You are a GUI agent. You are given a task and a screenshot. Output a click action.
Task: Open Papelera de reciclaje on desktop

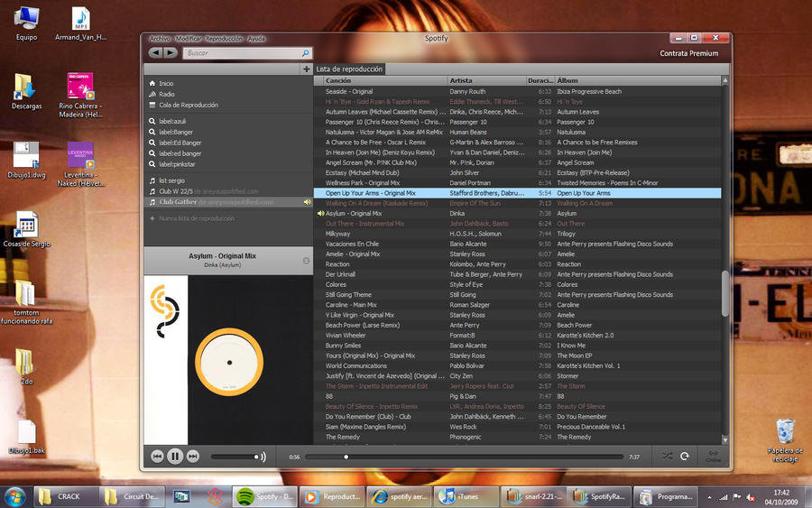(785, 440)
